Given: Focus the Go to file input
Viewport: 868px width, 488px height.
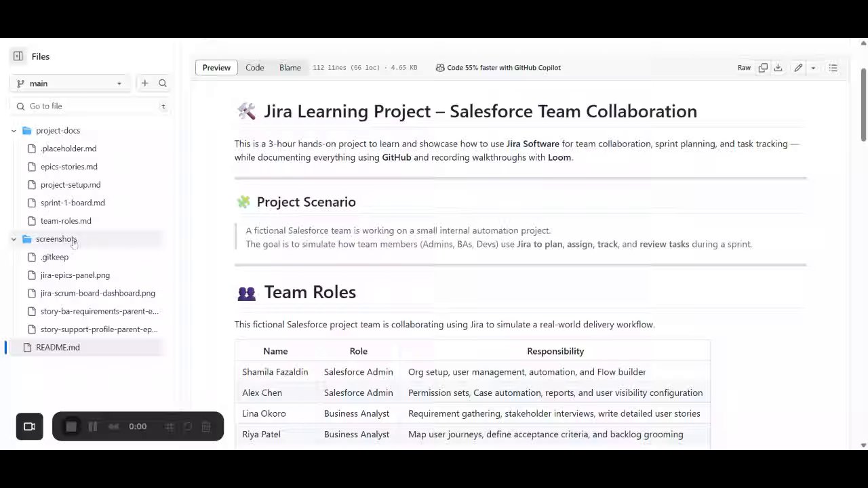Looking at the screenshot, I should click(x=90, y=106).
